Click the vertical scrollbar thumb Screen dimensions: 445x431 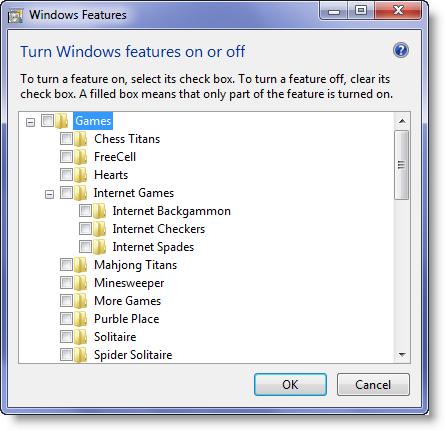401,165
